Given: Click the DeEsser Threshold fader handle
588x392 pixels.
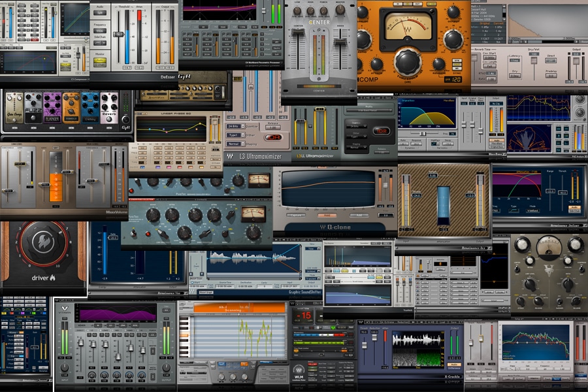Looking at the screenshot, I should click(118, 34).
